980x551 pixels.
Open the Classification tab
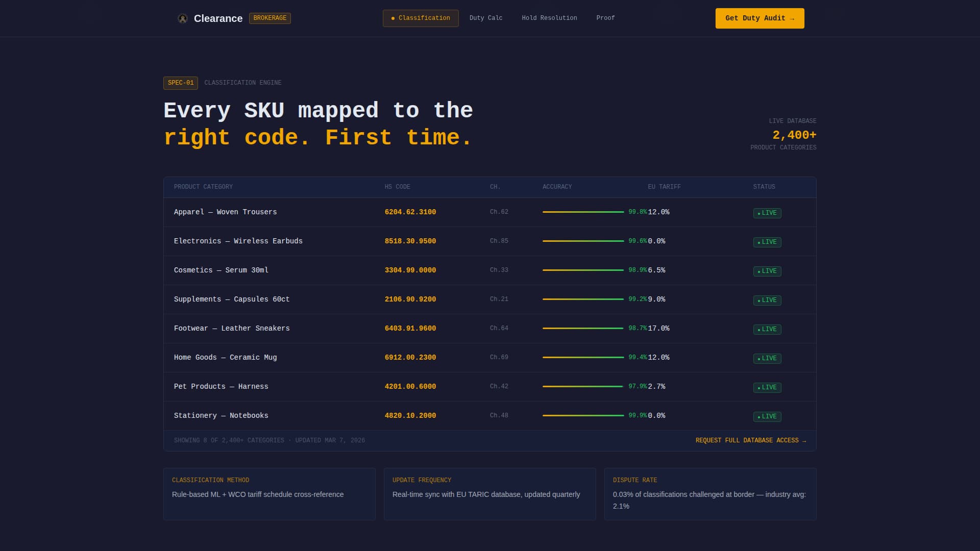(421, 18)
